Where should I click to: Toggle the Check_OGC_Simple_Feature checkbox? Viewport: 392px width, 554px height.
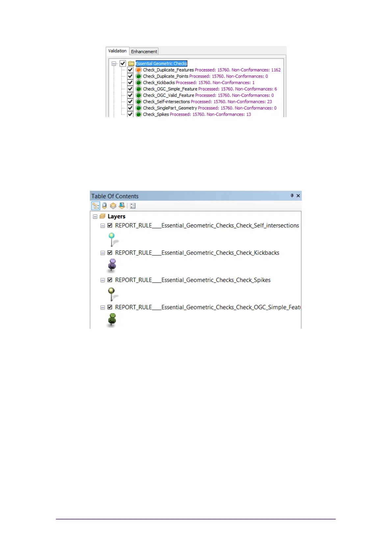130,89
